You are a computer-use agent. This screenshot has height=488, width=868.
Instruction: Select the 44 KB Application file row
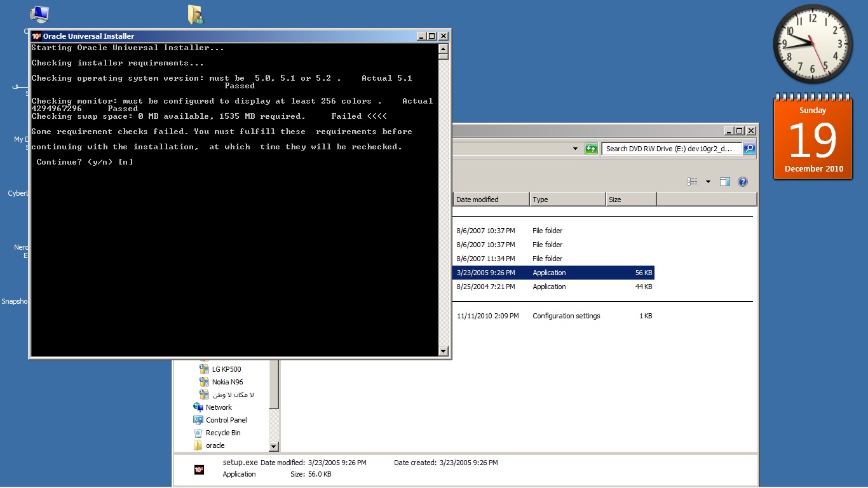pyautogui.click(x=553, y=287)
